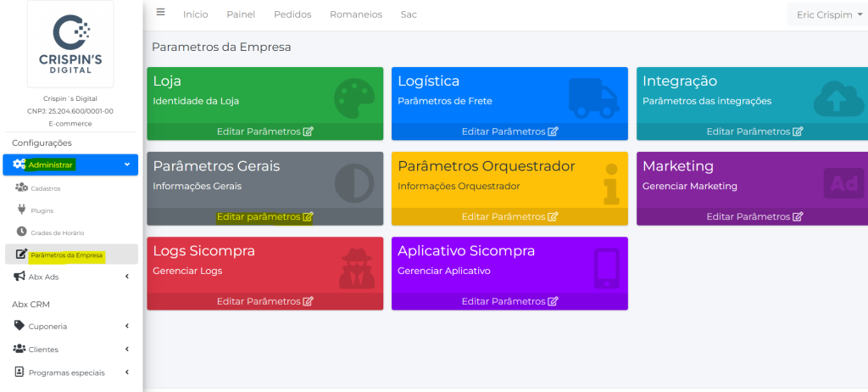Click the Crispin's Digital logo
This screenshot has width=868, height=392.
tap(70, 44)
